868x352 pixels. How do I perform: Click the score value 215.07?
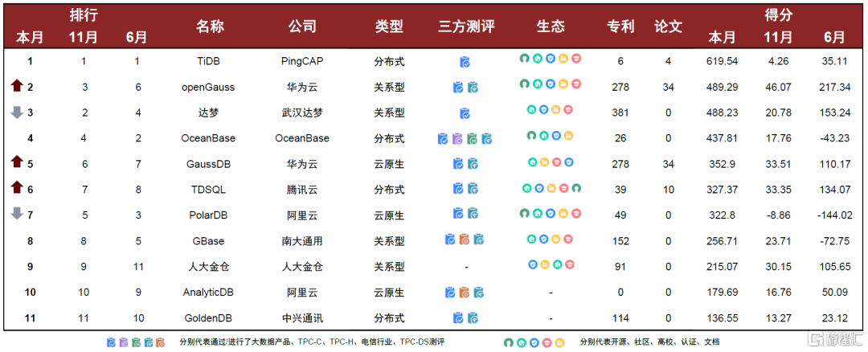[723, 267]
